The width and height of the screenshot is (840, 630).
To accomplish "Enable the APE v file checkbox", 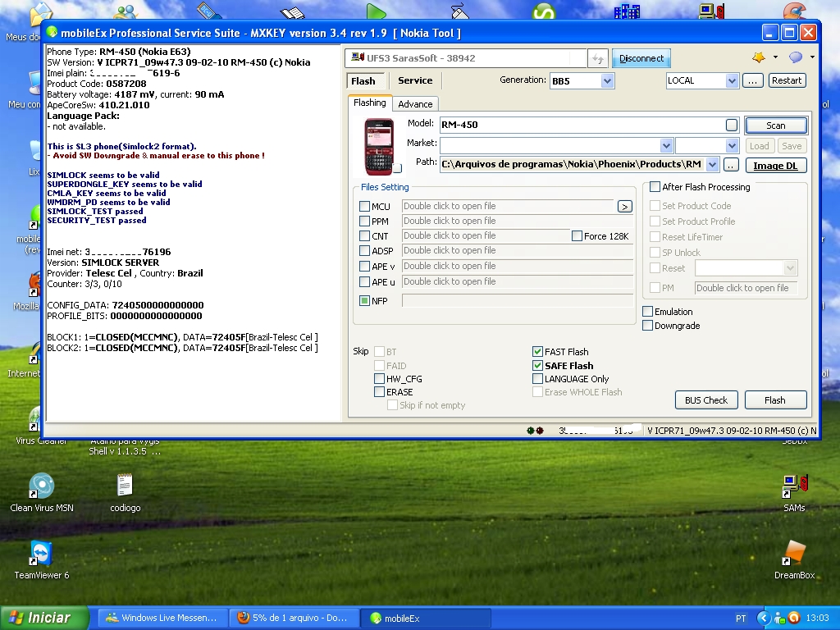I will click(x=365, y=267).
